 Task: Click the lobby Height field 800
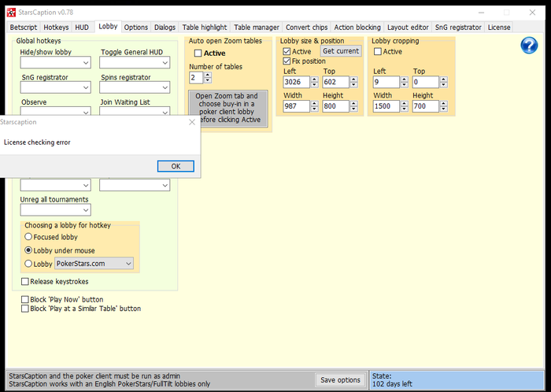[335, 106]
